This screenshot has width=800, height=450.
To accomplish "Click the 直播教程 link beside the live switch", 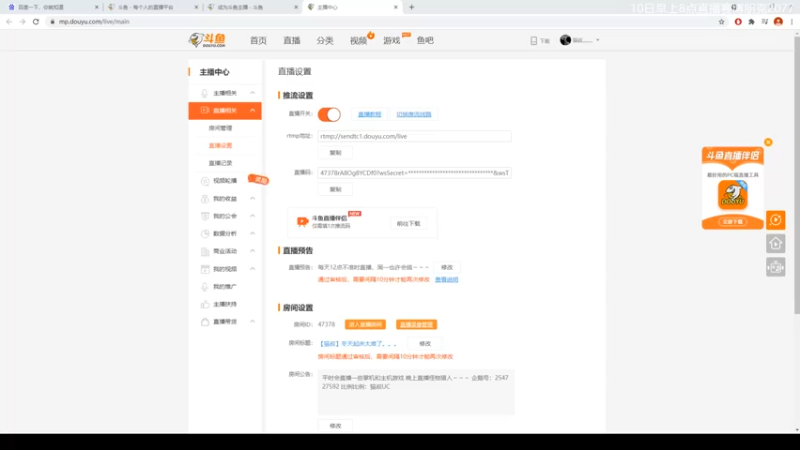I will [369, 114].
